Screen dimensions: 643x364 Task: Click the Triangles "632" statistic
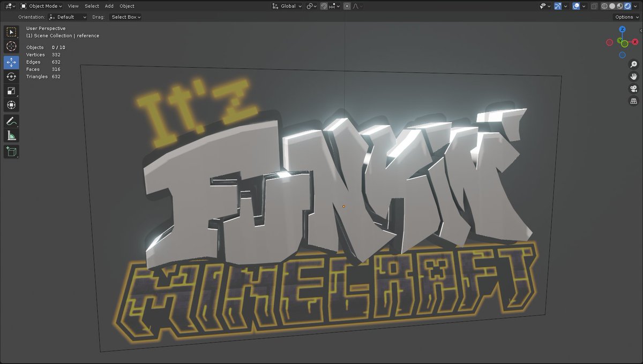tap(56, 77)
